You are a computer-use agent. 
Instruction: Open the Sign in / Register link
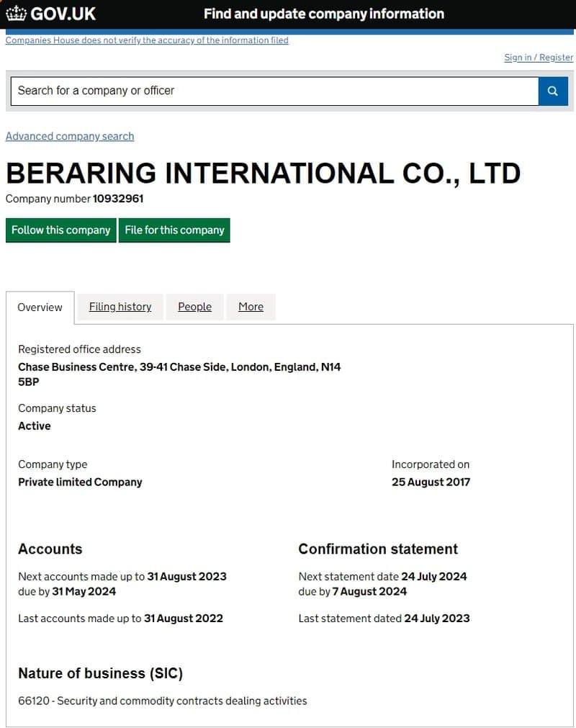[x=539, y=57]
